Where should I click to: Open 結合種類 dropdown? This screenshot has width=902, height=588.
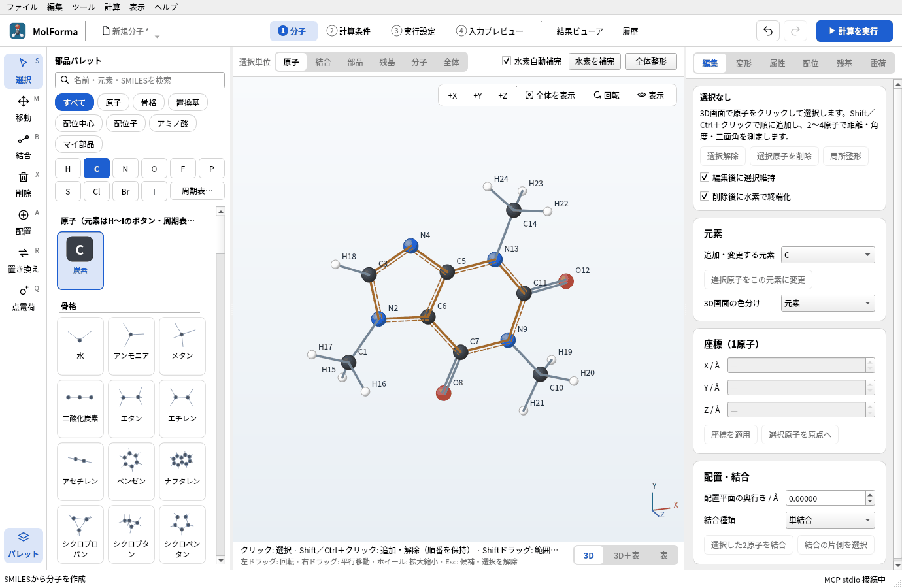pyautogui.click(x=830, y=520)
